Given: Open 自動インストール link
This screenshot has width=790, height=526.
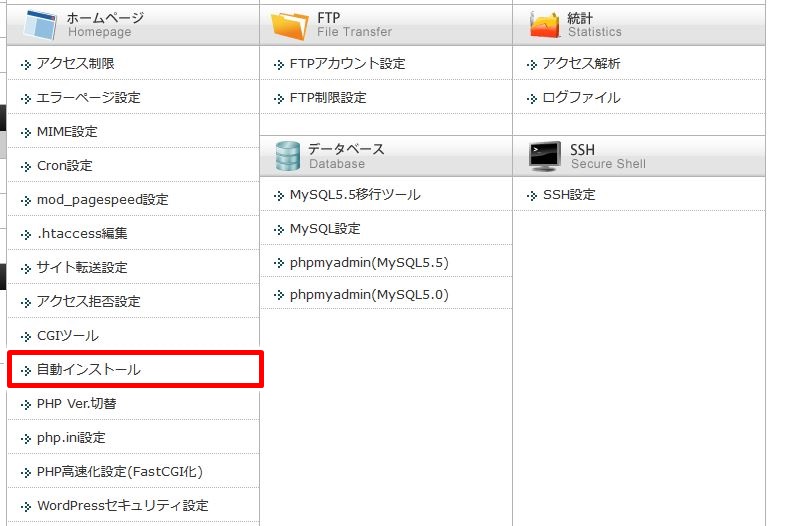Looking at the screenshot, I should [89, 369].
